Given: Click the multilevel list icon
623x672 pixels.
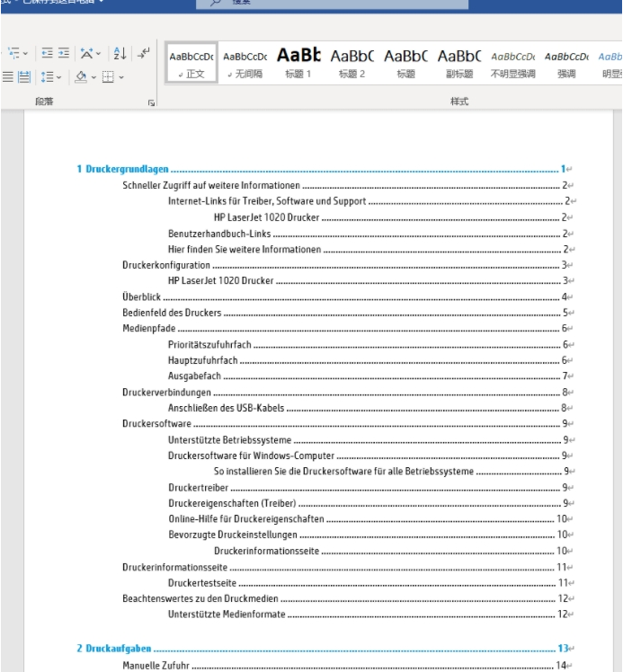Looking at the screenshot, I should click(x=14, y=55).
